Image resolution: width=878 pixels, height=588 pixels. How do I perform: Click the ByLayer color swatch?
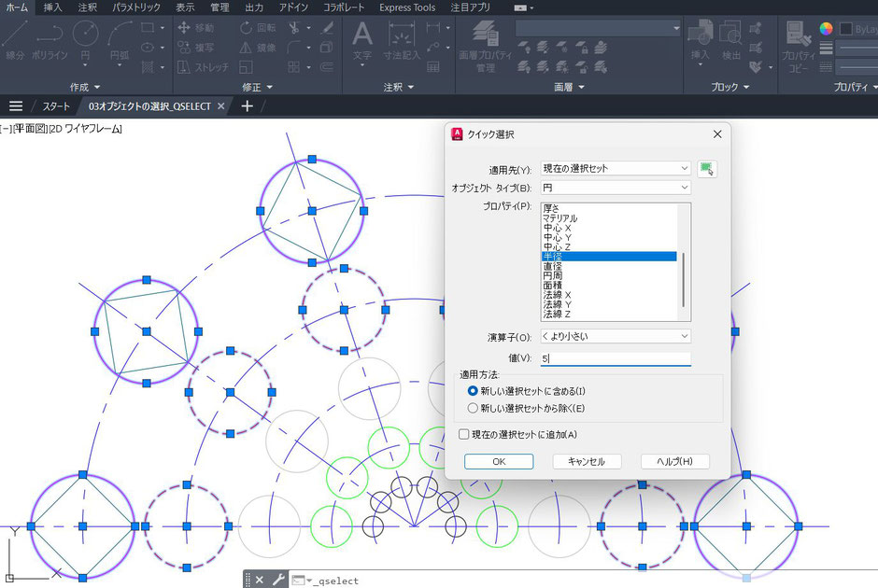click(846, 29)
